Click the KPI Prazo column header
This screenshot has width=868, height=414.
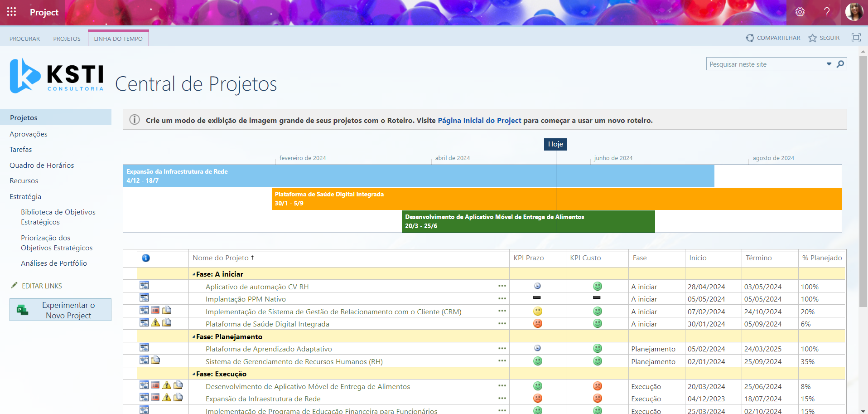pyautogui.click(x=528, y=258)
